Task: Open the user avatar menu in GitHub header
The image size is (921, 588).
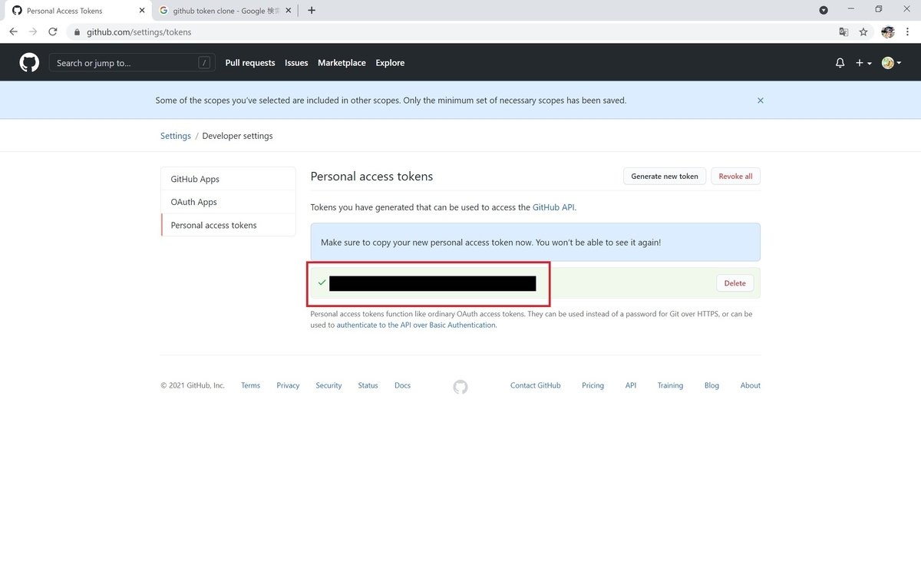Action: tap(891, 63)
